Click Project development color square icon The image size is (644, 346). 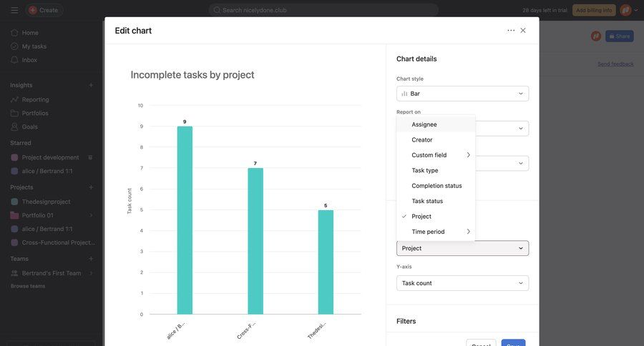point(14,157)
